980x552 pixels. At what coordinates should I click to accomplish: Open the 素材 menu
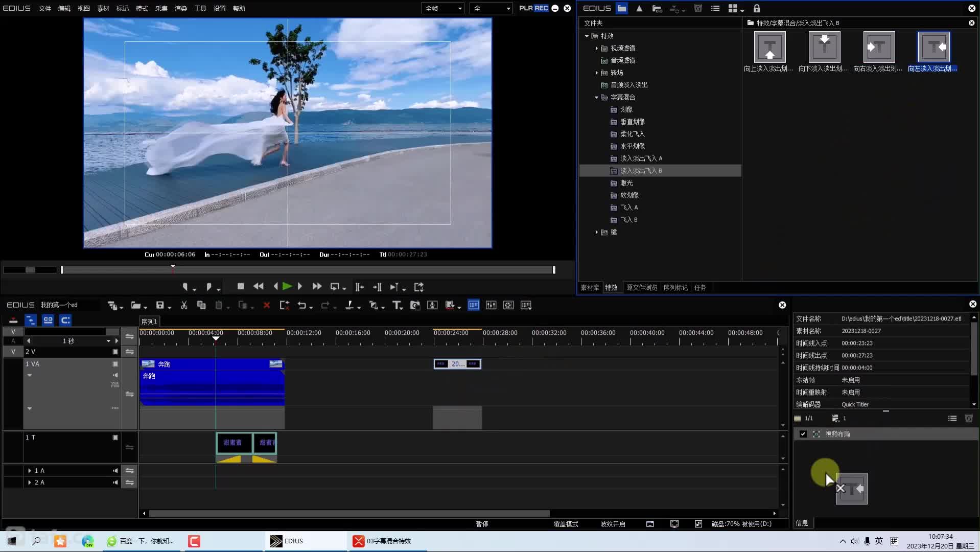point(103,8)
